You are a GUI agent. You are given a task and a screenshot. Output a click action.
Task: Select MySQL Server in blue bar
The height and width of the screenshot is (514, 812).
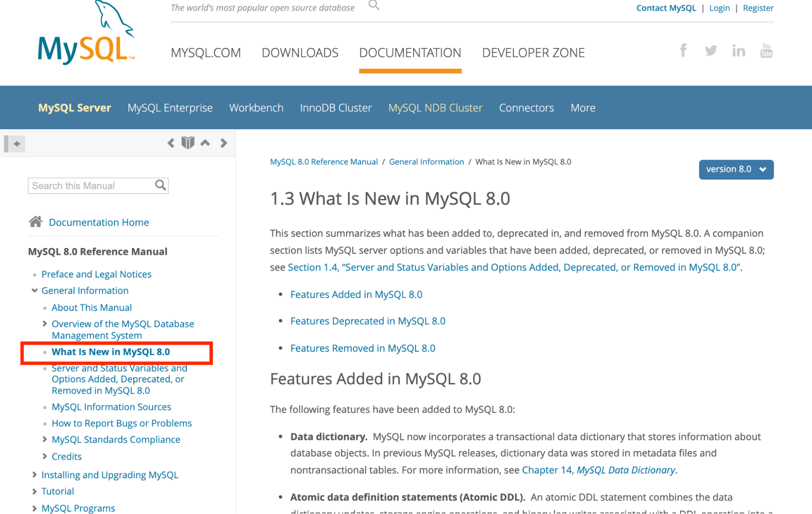pos(74,108)
